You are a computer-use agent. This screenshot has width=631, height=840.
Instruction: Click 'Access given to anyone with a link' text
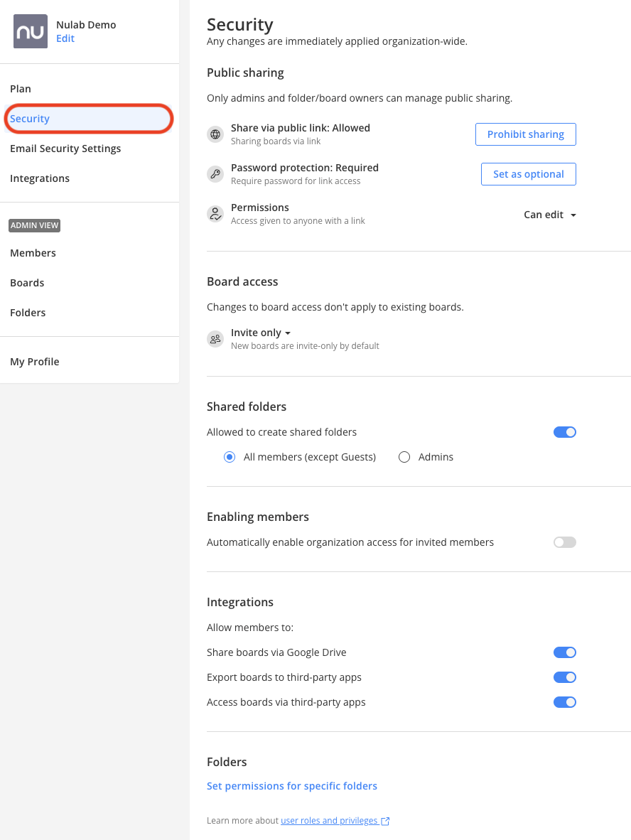coord(298,221)
